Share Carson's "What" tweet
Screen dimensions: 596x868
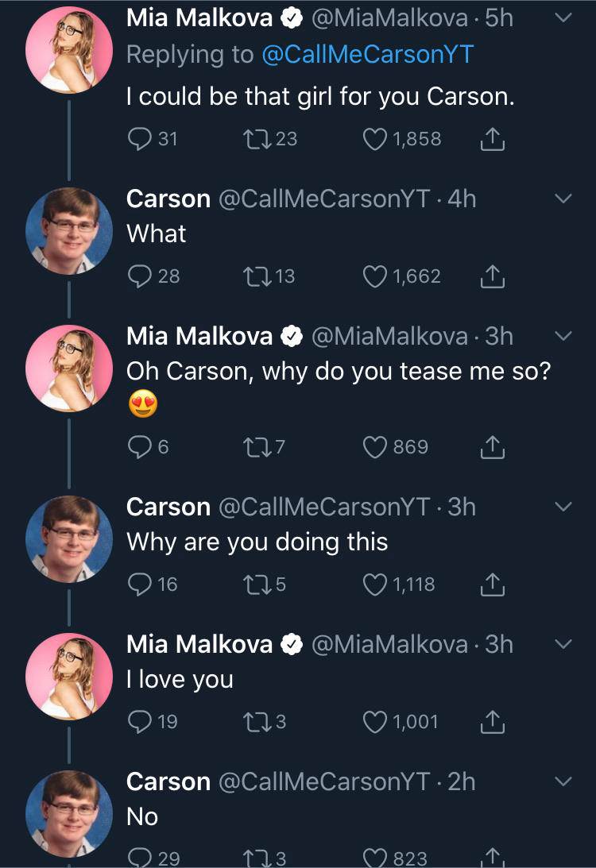tap(493, 276)
